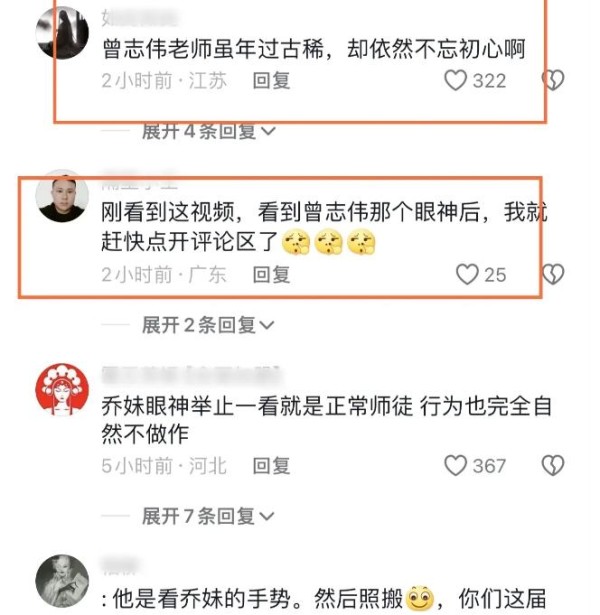Open avatar of man in black shirt
Image resolution: width=600 pixels, height=615 pixels.
tap(62, 196)
